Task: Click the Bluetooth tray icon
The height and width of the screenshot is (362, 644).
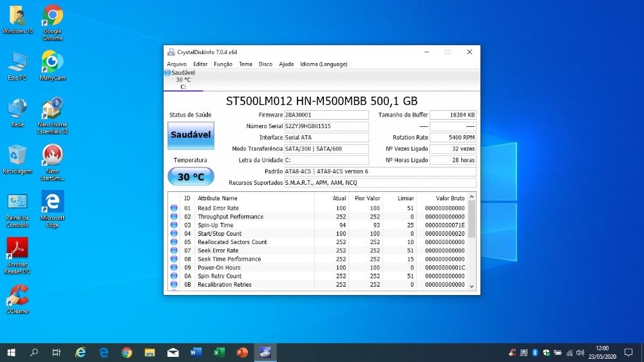Action: (535, 352)
